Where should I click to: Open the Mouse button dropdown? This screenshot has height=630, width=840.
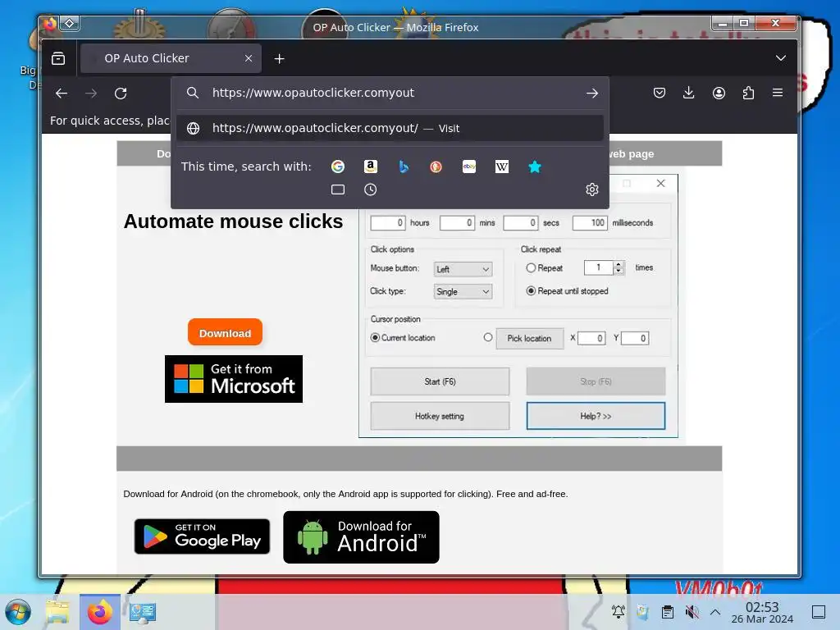click(463, 269)
